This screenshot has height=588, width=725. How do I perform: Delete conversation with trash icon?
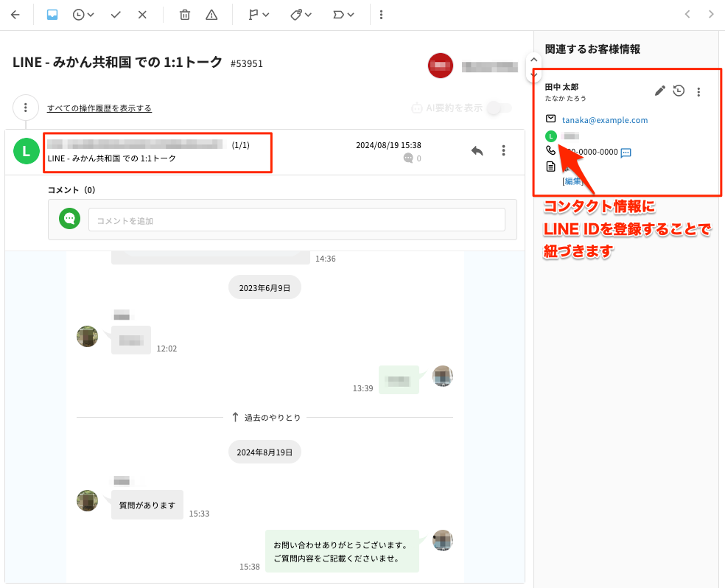(184, 15)
